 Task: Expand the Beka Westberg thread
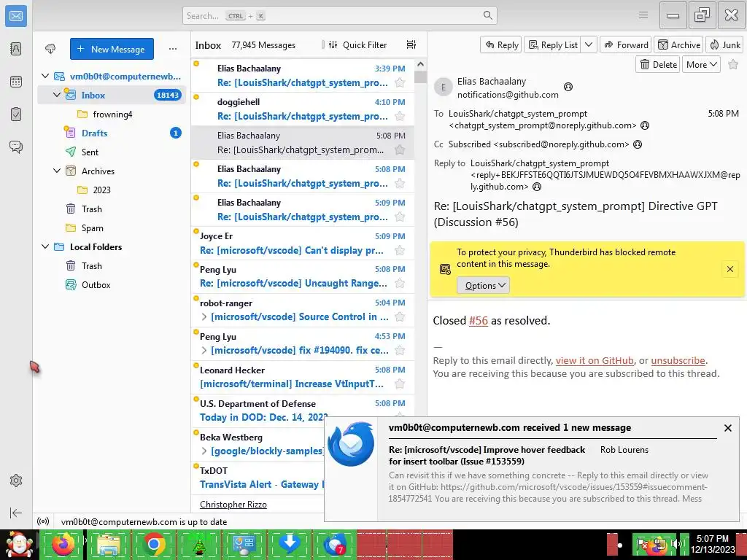[x=204, y=451]
